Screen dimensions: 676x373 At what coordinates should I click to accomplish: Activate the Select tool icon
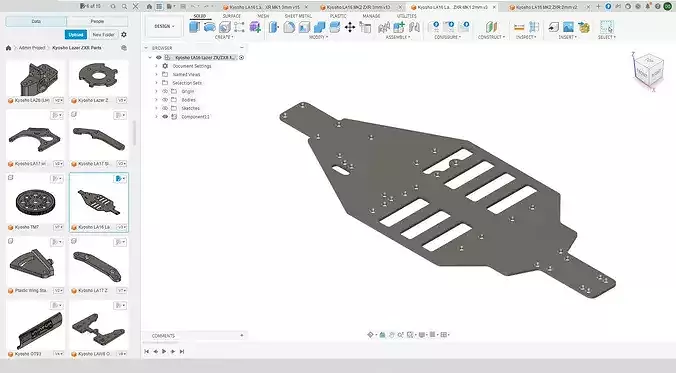[607, 27]
